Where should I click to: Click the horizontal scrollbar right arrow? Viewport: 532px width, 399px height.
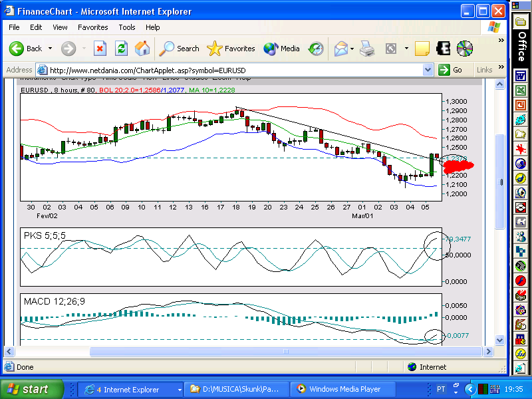tap(488, 352)
